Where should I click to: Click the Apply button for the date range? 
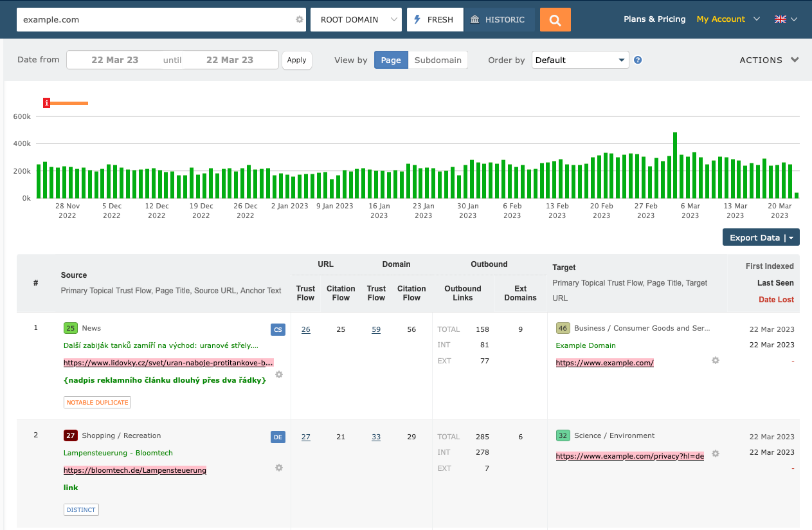(x=296, y=60)
